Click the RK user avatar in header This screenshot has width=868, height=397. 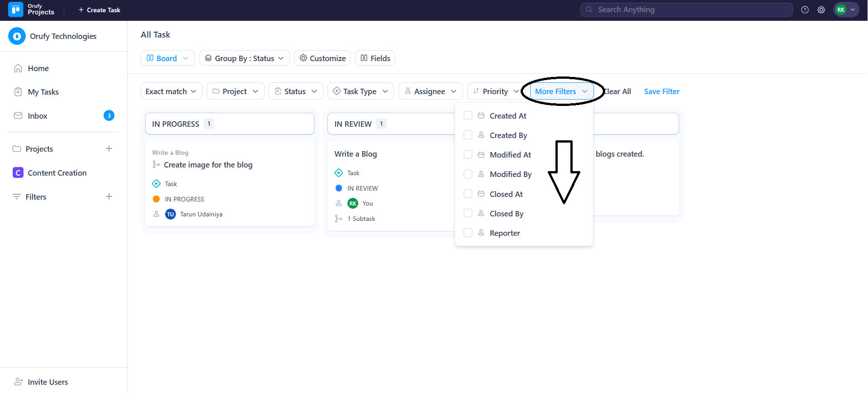pyautogui.click(x=841, y=10)
